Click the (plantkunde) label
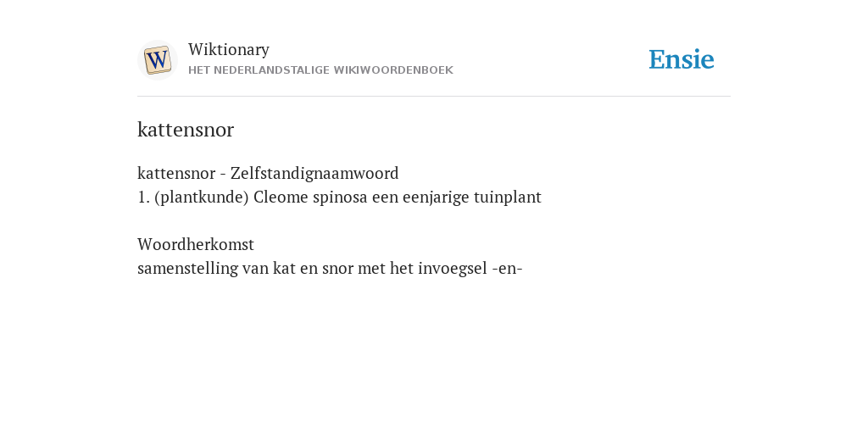Viewport: 868px width, 434px height. (202, 197)
